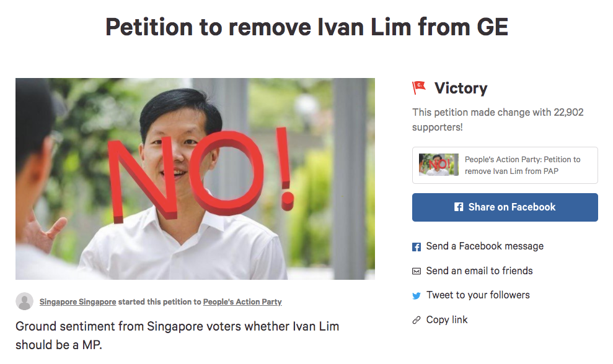Click the Victory heading text
Screen dimensions: 613x364
461,89
